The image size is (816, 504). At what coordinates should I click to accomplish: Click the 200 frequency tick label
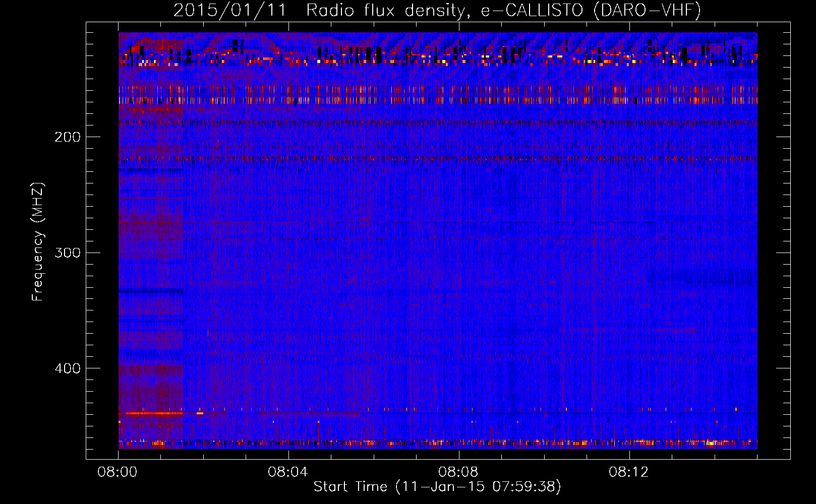[x=68, y=137]
